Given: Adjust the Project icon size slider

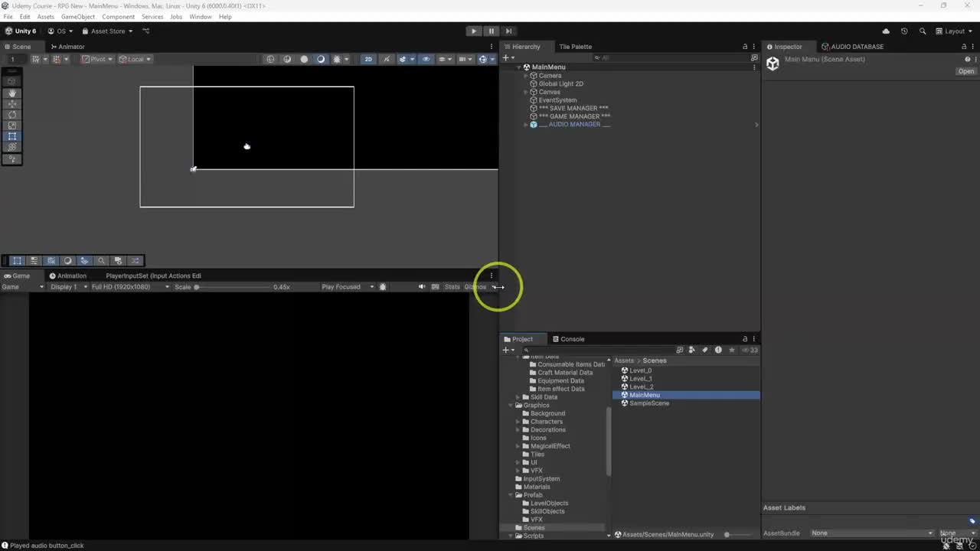Looking at the screenshot, I should coord(739,535).
